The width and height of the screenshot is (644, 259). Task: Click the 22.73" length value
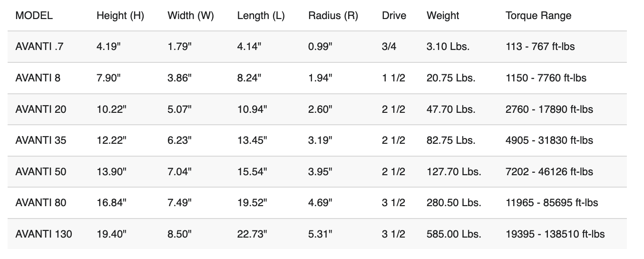[252, 234]
